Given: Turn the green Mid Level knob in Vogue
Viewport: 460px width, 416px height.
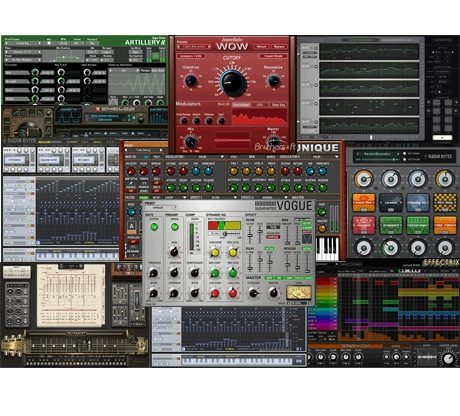Looking at the screenshot, I should pos(233,273).
